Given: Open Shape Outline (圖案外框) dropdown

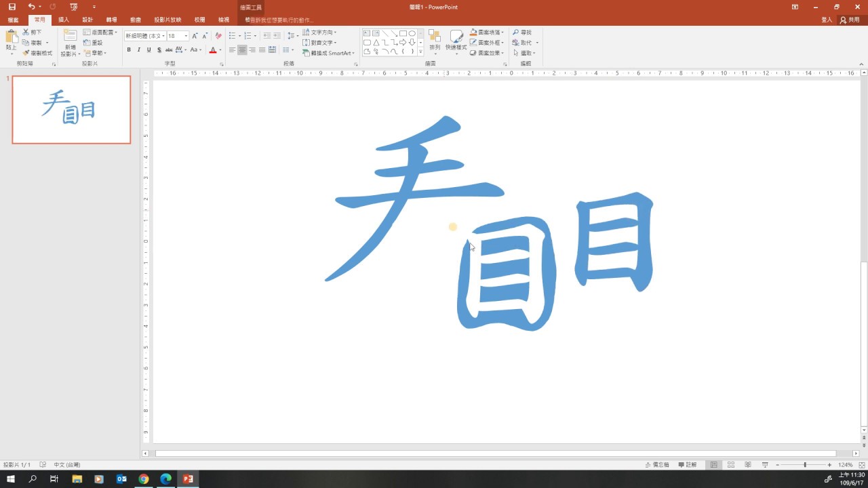Looking at the screenshot, I should (x=487, y=42).
